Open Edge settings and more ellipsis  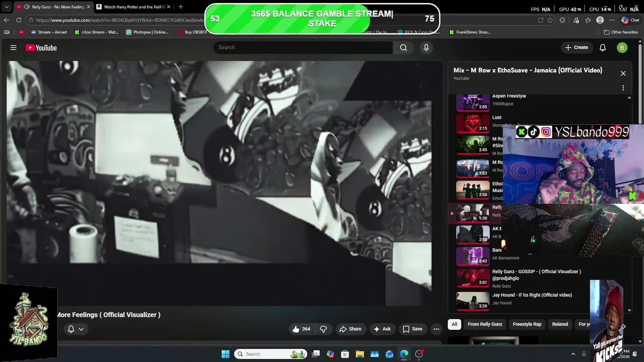[x=612, y=20]
